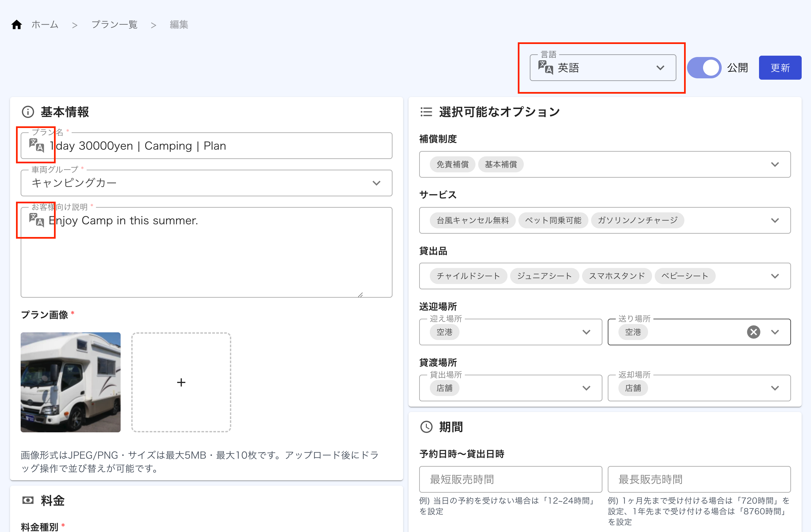Click the camper van image thumbnail
The image size is (811, 532).
coord(71,382)
